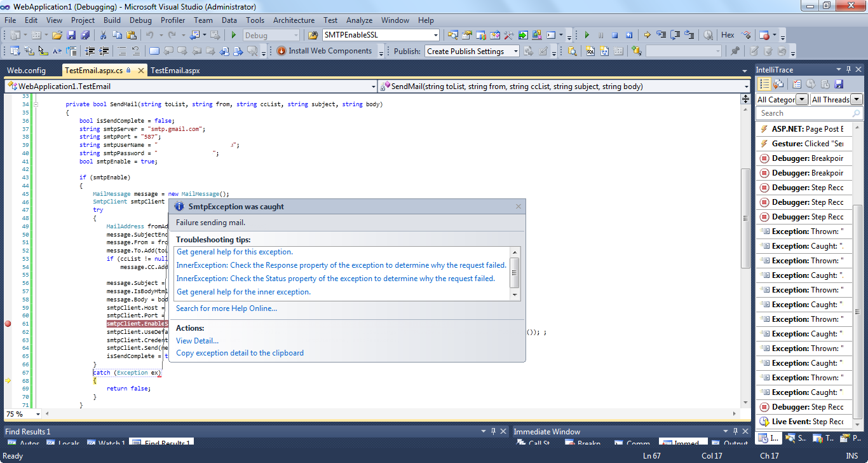Collapse the SendMail method outlining region

pyautogui.click(x=37, y=104)
